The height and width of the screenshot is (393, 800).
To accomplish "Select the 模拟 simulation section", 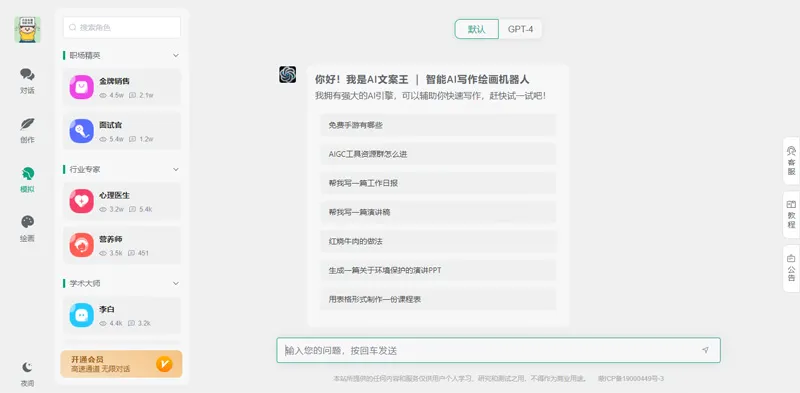I will pos(28,180).
